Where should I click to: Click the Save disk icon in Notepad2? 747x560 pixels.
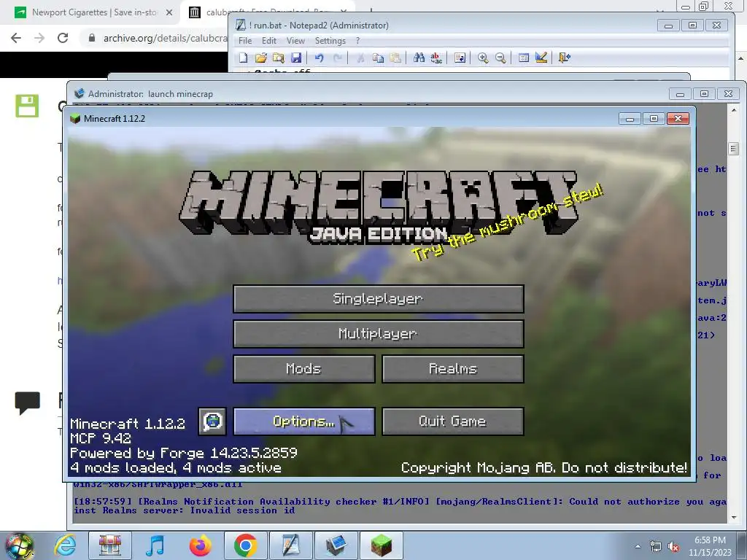point(296,58)
